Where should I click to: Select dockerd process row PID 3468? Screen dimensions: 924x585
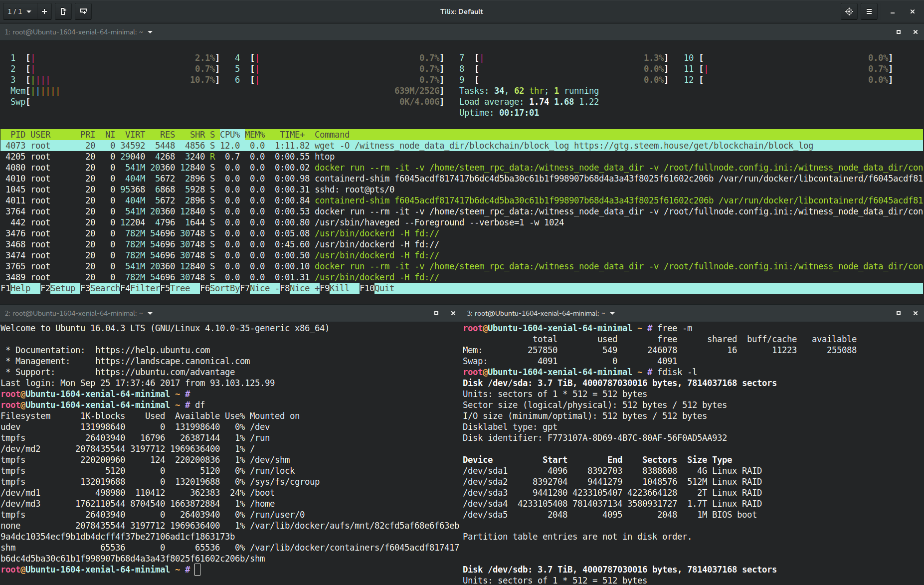tap(461, 244)
